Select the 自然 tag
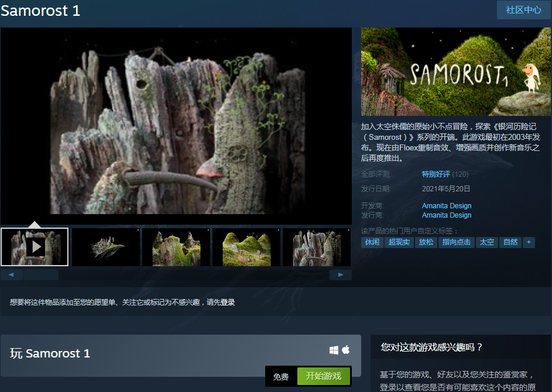The height and width of the screenshot is (392, 552). point(510,242)
